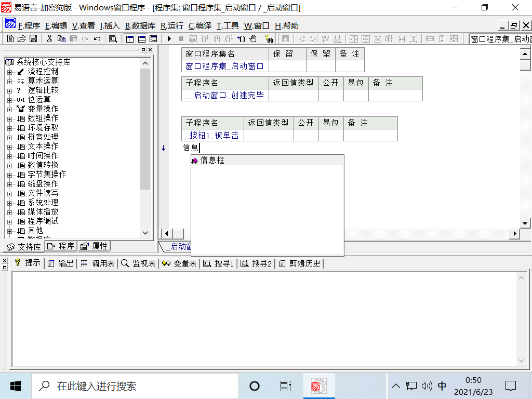This screenshot has width=532, height=399.
Task: Click the _按钮1_被单击 subroutine name cell
Action: (x=212, y=135)
